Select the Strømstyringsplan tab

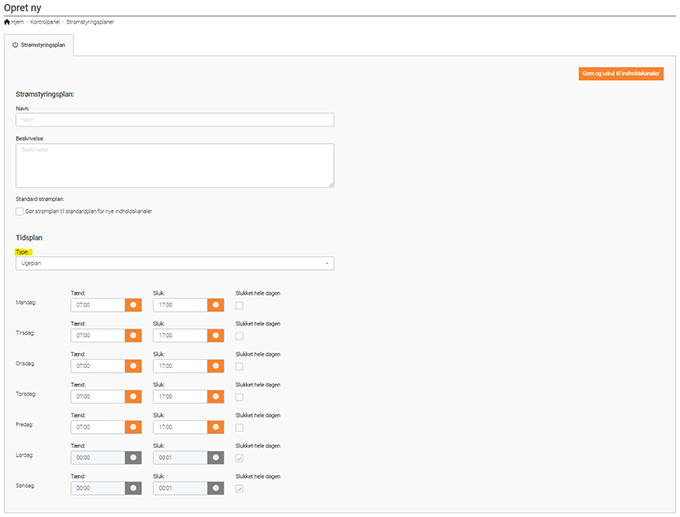pyautogui.click(x=38, y=45)
